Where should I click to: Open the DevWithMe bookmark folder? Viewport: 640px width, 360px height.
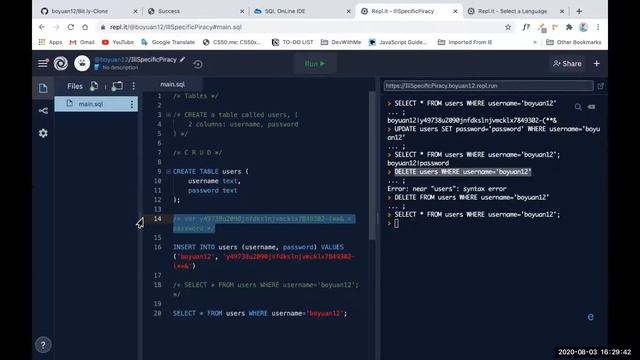(341, 42)
